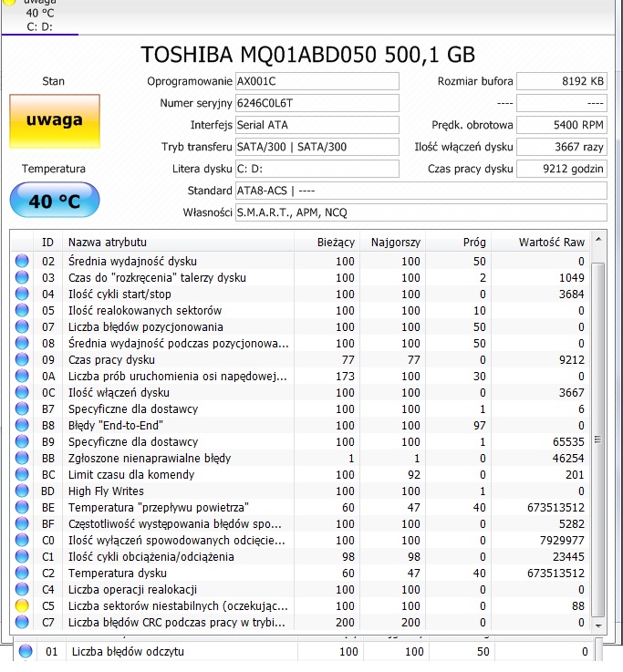Viewport: 623px width, 672px height.
Task: Click the 'Próg' column header
Action: [458, 243]
